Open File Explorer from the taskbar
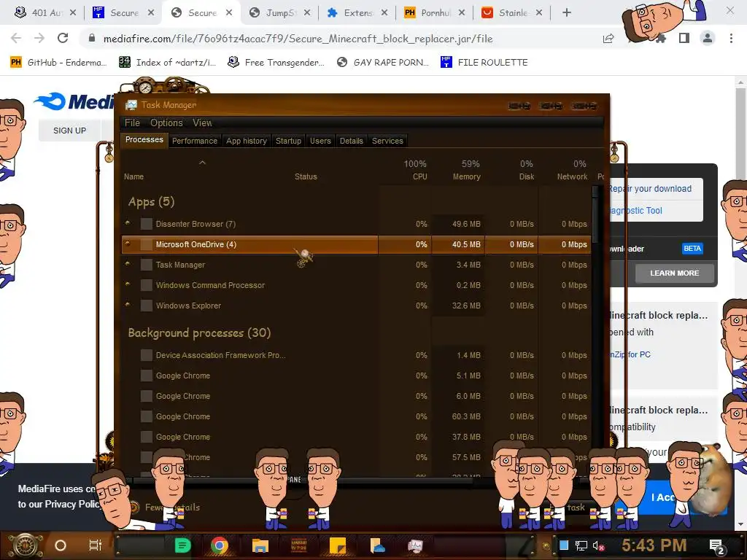Image resolution: width=747 pixels, height=560 pixels. pos(260,545)
